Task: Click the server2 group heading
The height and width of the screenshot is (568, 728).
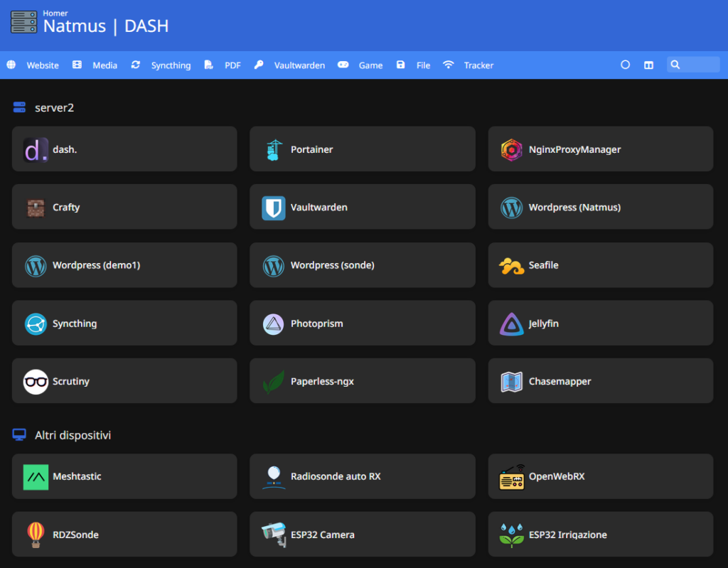Action: [54, 108]
